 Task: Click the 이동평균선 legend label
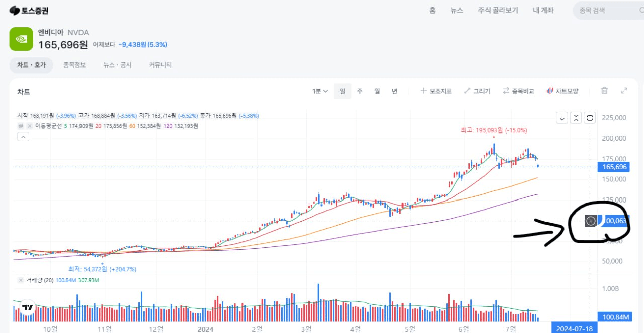coord(49,126)
